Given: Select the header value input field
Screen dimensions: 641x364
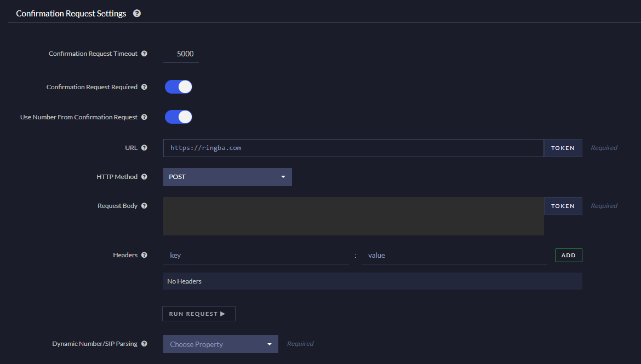Looking at the screenshot, I should (x=454, y=255).
